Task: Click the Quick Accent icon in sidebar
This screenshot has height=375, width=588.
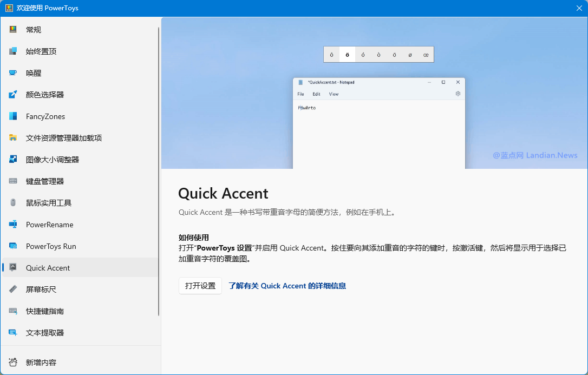Action: click(13, 267)
